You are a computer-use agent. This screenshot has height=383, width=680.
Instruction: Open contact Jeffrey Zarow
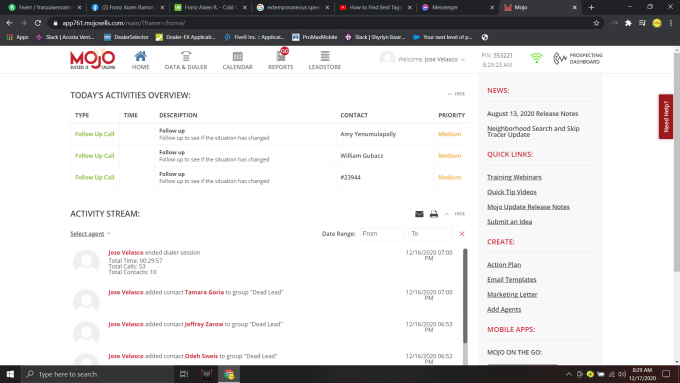point(204,324)
